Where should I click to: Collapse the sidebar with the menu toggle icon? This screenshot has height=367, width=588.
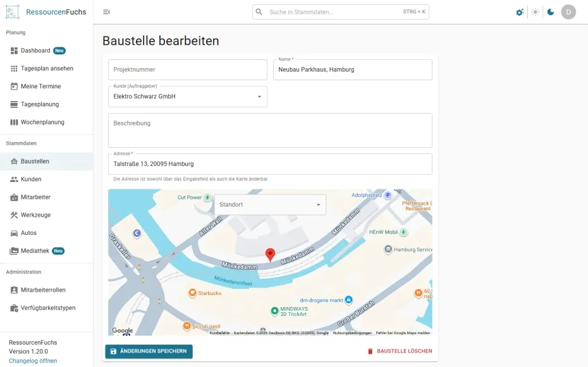click(106, 12)
